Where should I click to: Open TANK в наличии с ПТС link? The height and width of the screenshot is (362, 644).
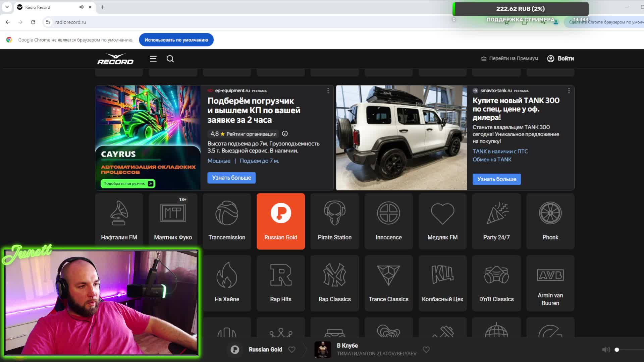coord(500,152)
